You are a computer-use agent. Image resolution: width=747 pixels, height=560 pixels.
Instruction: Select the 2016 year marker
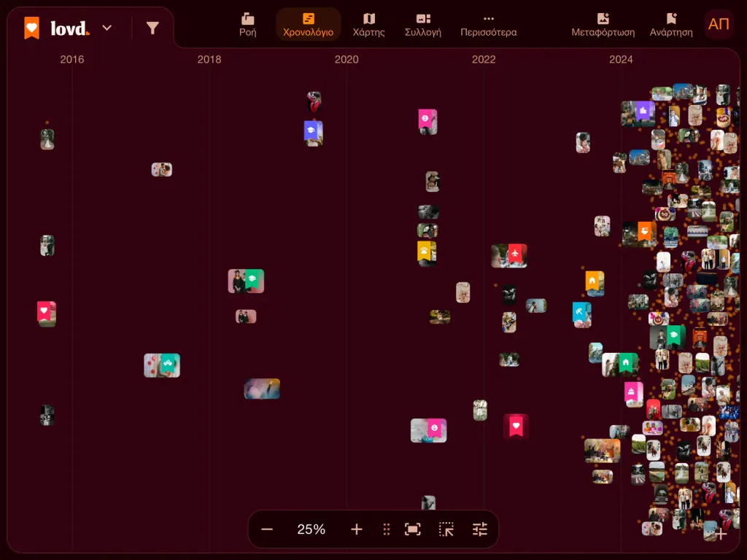click(72, 60)
